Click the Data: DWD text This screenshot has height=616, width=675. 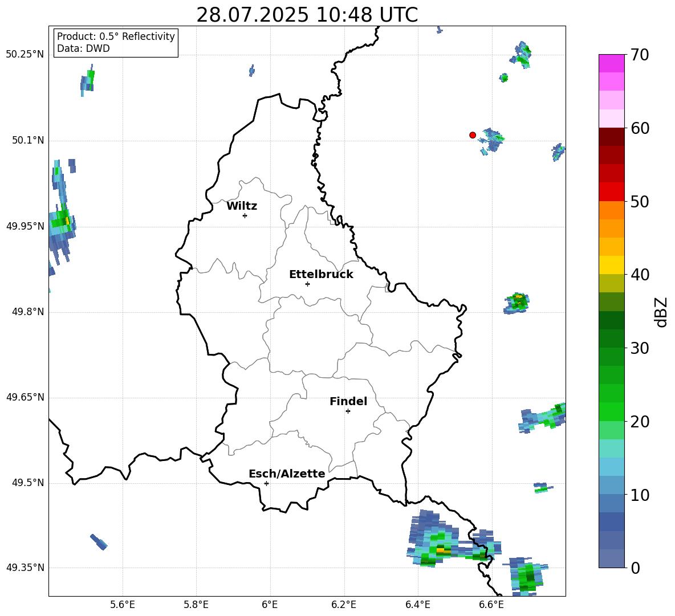(x=83, y=48)
